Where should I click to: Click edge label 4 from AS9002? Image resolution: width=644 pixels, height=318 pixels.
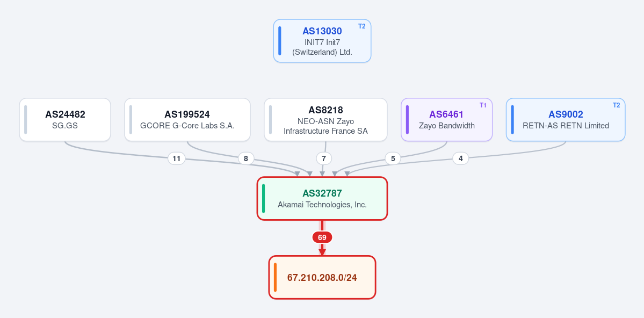[x=461, y=158]
